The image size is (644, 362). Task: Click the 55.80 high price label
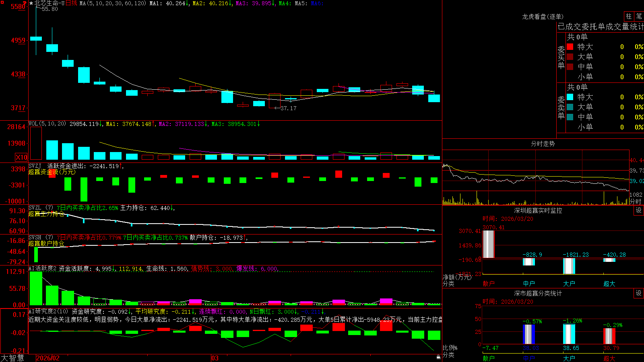click(50, 9)
